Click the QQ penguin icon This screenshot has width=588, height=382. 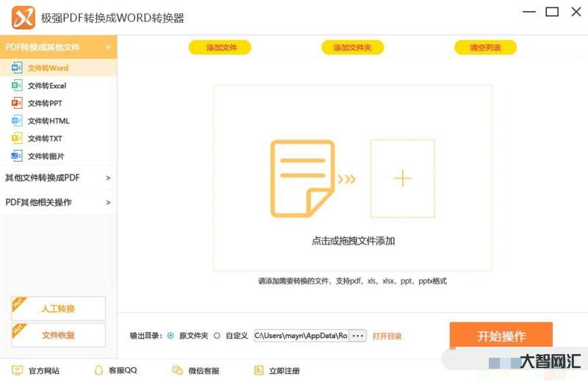click(x=98, y=370)
